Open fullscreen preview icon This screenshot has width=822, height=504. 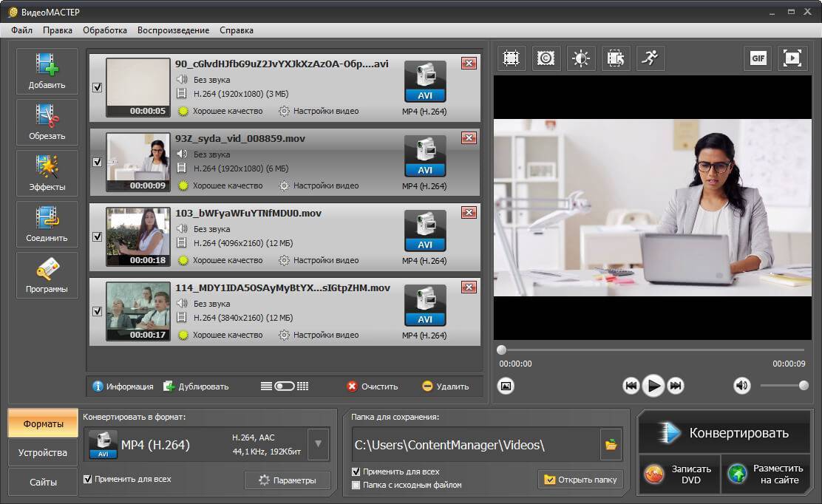click(x=792, y=58)
